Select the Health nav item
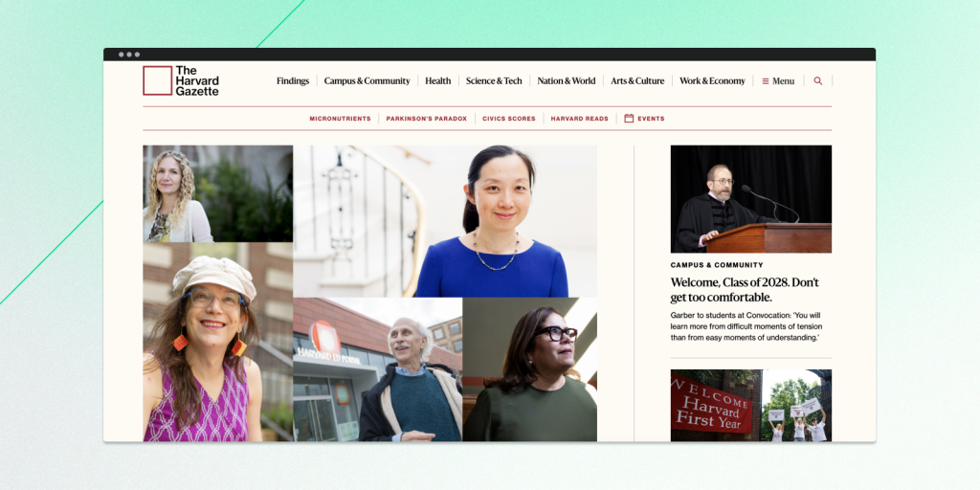Screen dimensions: 980x490 click(437, 80)
